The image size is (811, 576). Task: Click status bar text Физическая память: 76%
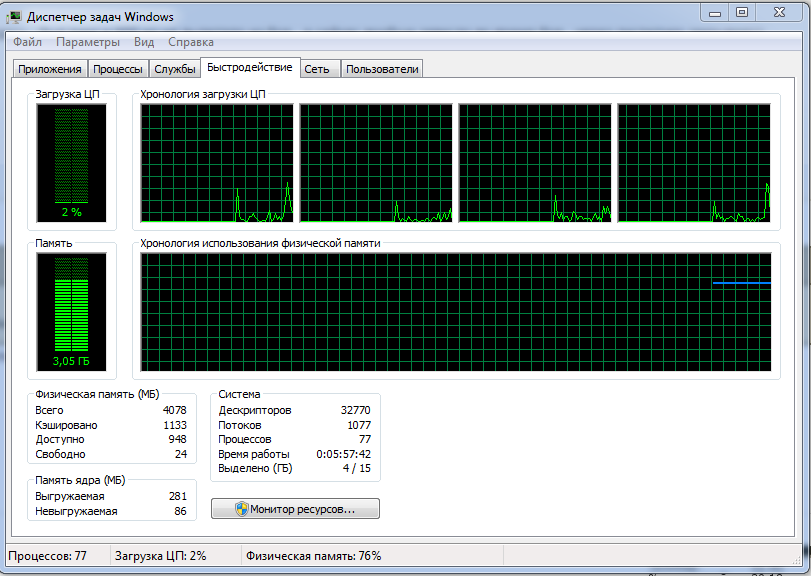(x=313, y=556)
